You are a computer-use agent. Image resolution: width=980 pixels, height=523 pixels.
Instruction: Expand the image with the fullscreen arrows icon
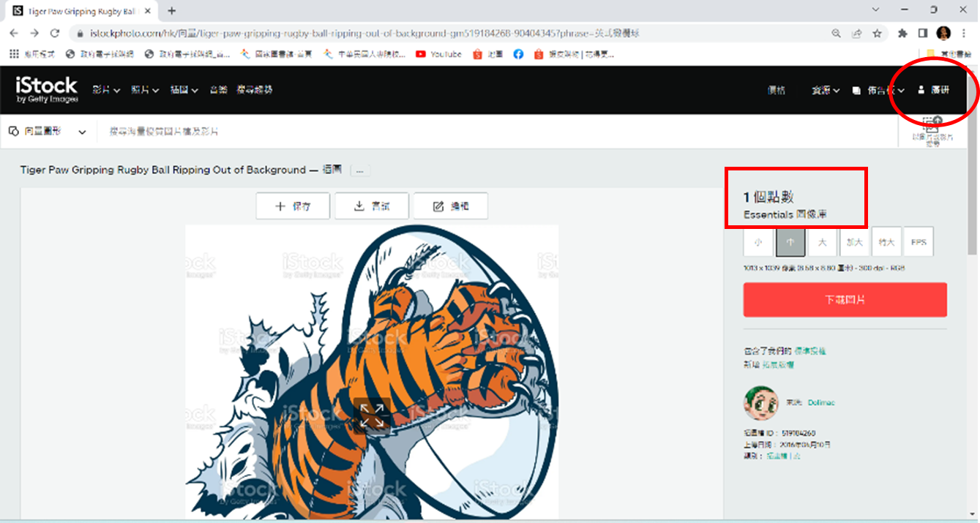(372, 415)
